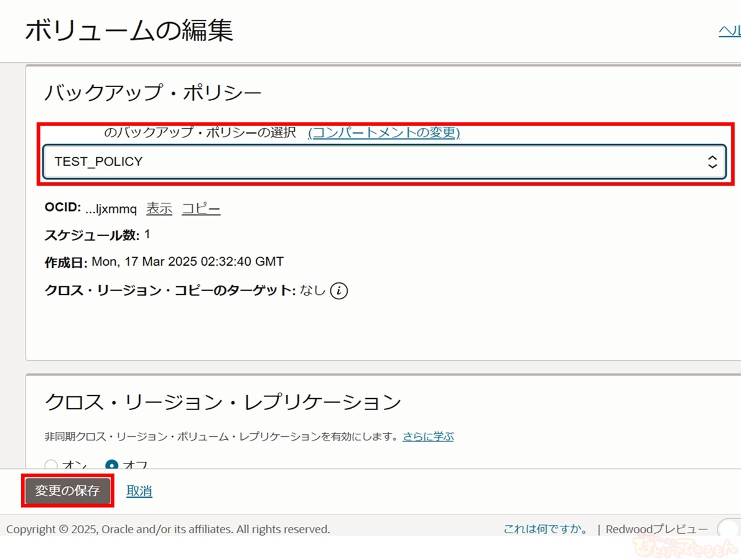Click the コンパートメントの変更 link

(x=384, y=133)
